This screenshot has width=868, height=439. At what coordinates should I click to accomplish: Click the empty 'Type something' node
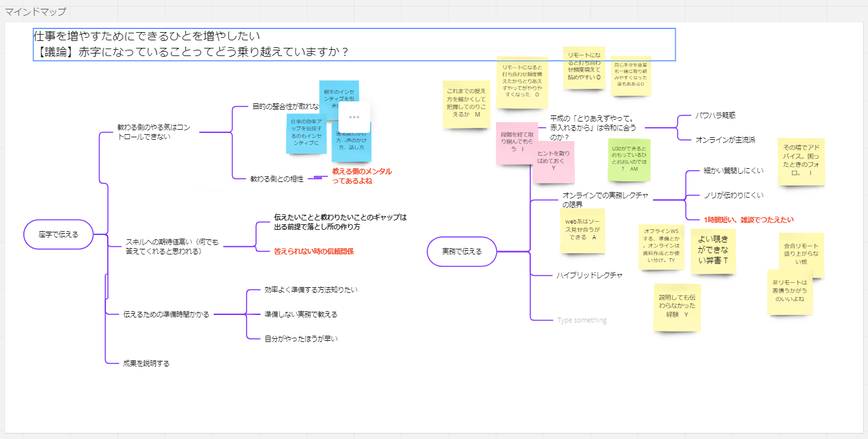(581, 321)
